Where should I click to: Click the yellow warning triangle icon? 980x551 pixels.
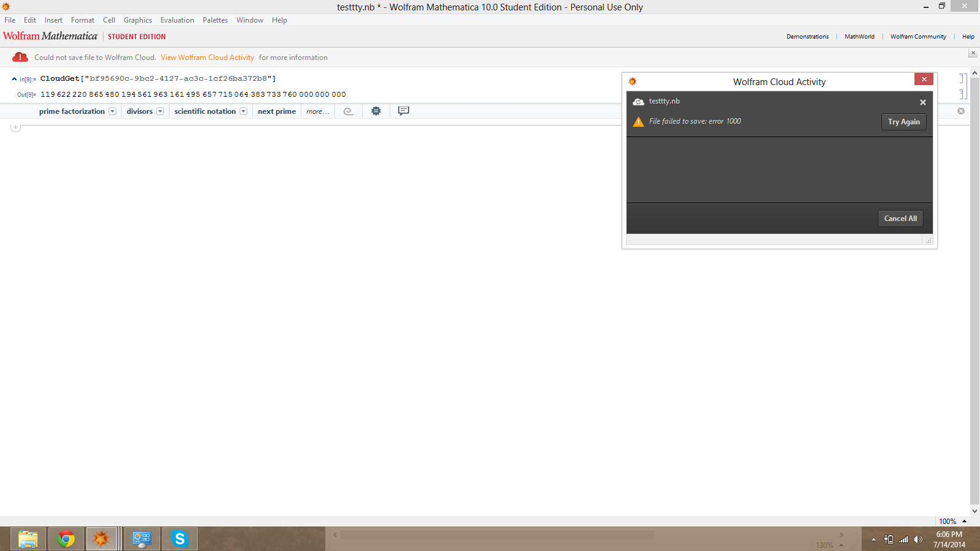click(x=638, y=122)
